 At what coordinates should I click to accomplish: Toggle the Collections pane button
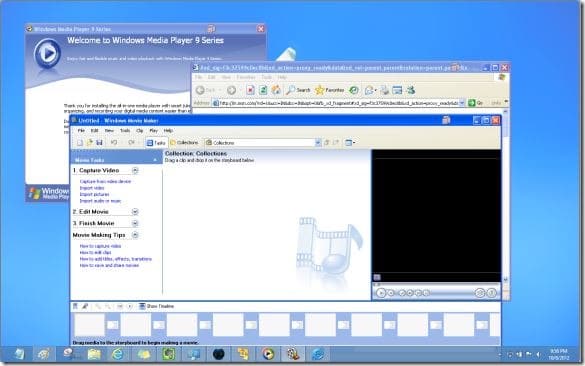click(x=184, y=143)
